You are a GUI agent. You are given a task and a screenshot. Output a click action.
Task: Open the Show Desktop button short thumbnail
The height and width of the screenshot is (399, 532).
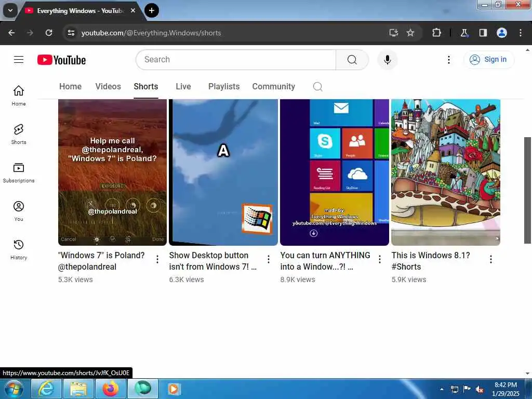223,172
